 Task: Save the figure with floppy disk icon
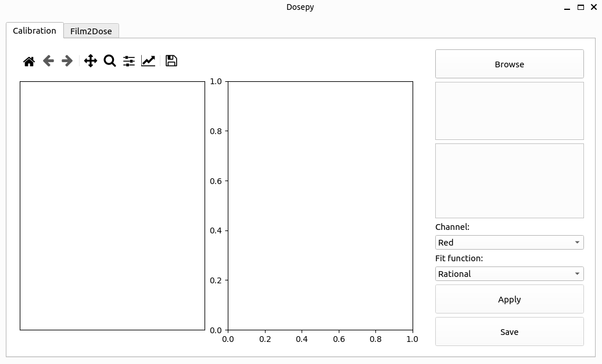(171, 60)
